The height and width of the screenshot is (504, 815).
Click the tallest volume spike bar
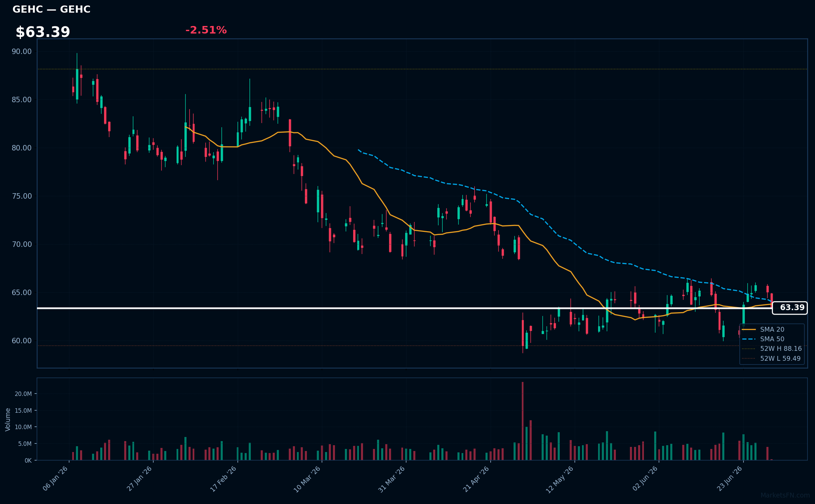point(522,421)
